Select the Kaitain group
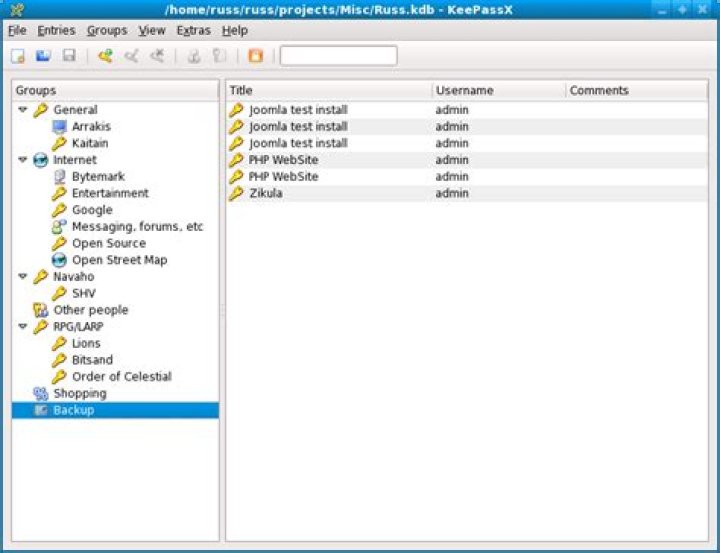Viewport: 720px width, 553px height. pos(90,143)
